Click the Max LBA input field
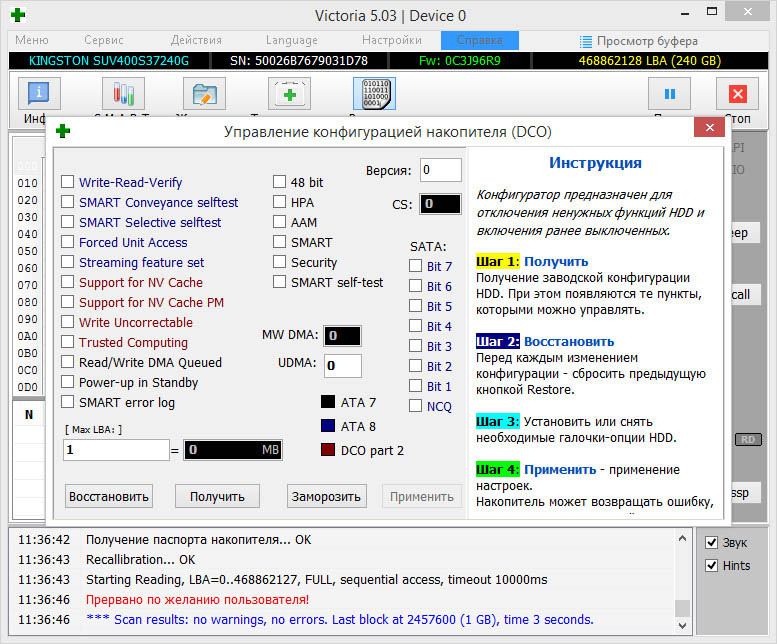 pos(116,450)
